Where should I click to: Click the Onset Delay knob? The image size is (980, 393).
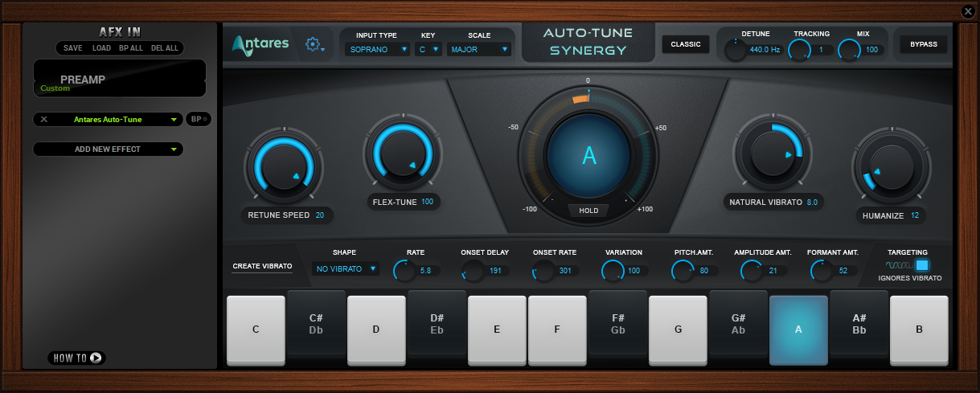474,271
